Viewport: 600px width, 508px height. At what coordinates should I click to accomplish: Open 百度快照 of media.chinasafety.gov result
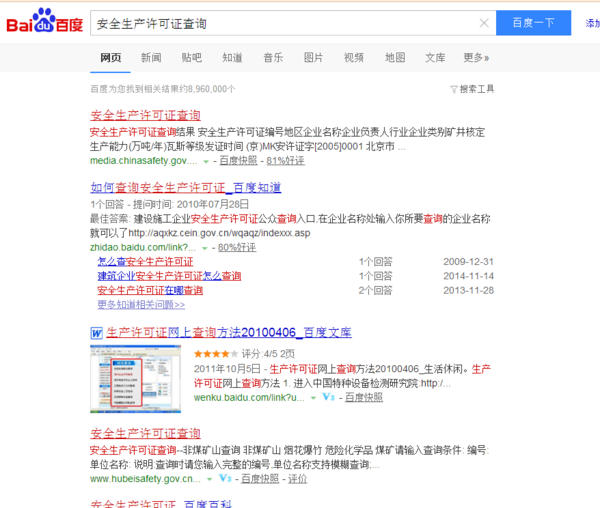[x=238, y=161]
